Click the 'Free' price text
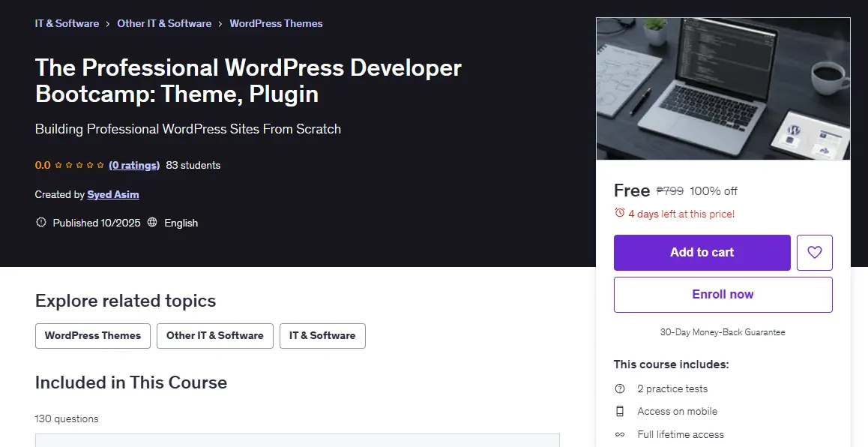 pyautogui.click(x=632, y=190)
